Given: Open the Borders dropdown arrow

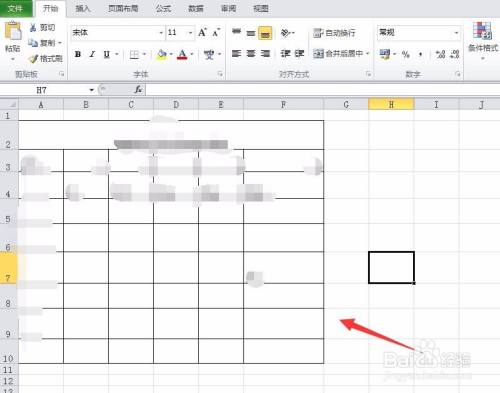Looking at the screenshot, I should 144,54.
